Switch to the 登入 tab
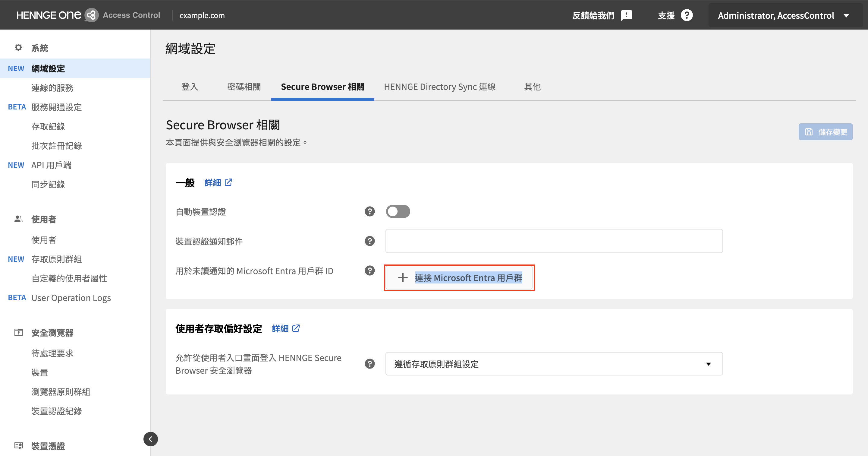The height and width of the screenshot is (456, 868). pos(190,87)
